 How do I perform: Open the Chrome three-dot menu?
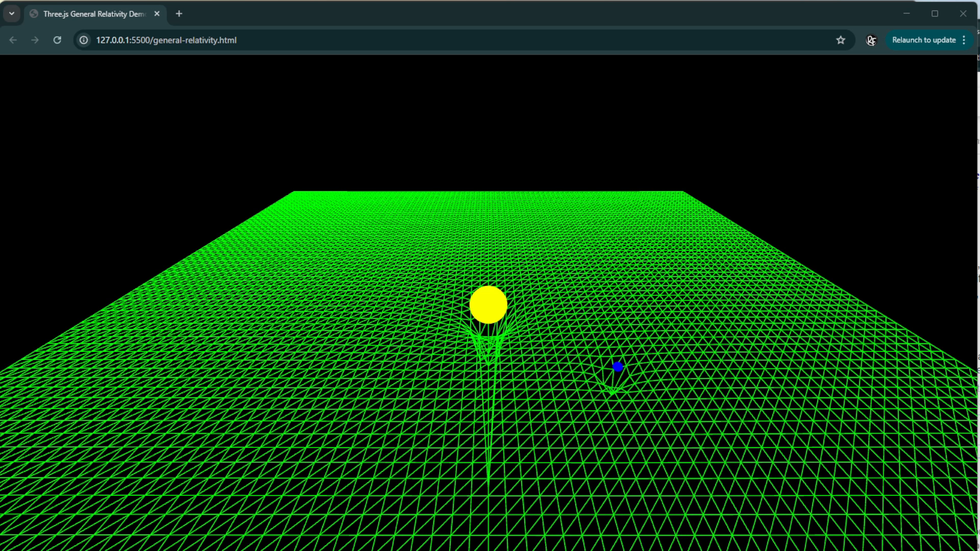[964, 40]
